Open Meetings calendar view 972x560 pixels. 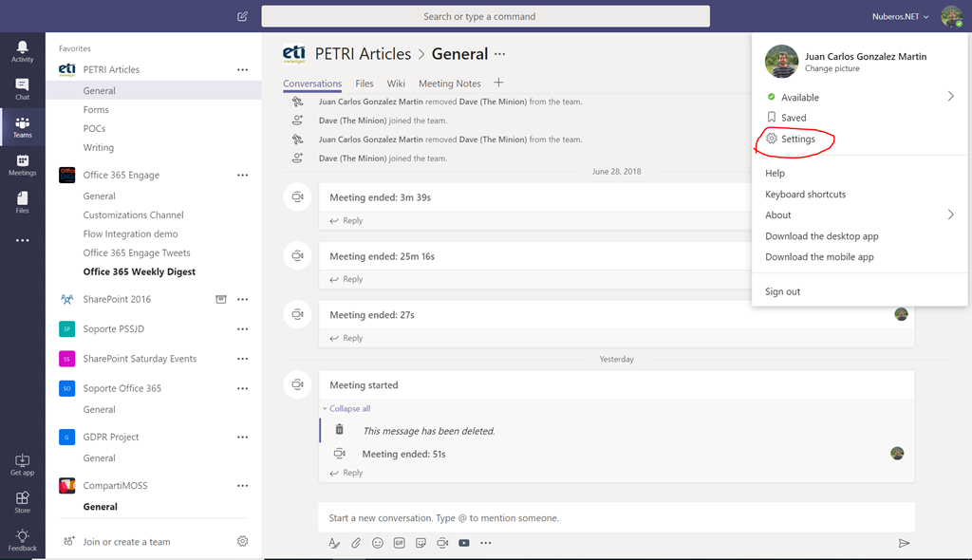point(23,165)
